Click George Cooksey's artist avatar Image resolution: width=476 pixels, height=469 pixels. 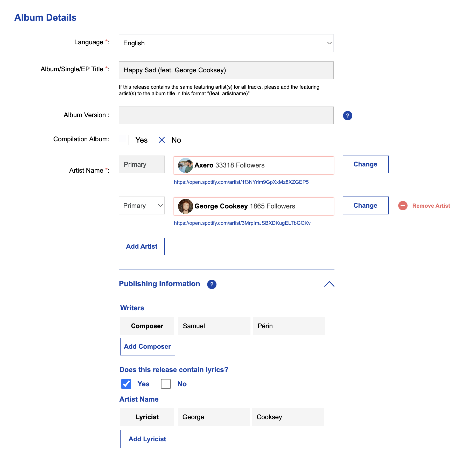pos(185,206)
